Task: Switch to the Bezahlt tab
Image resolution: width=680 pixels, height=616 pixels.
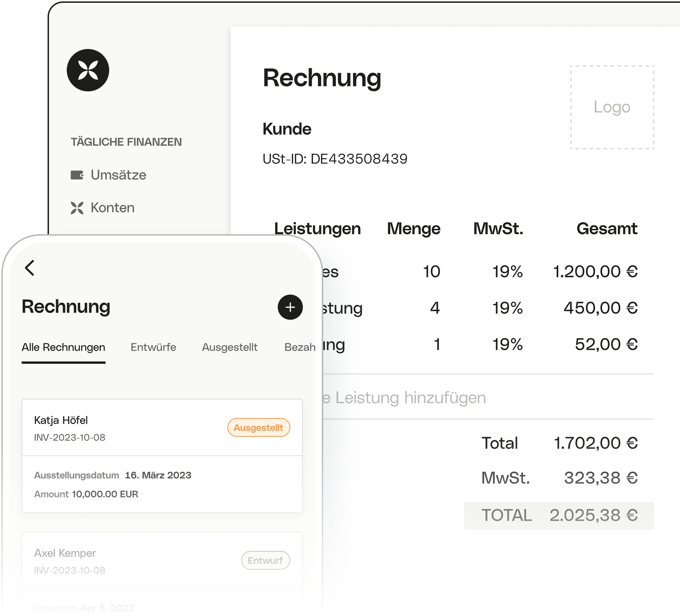Action: pyautogui.click(x=300, y=347)
